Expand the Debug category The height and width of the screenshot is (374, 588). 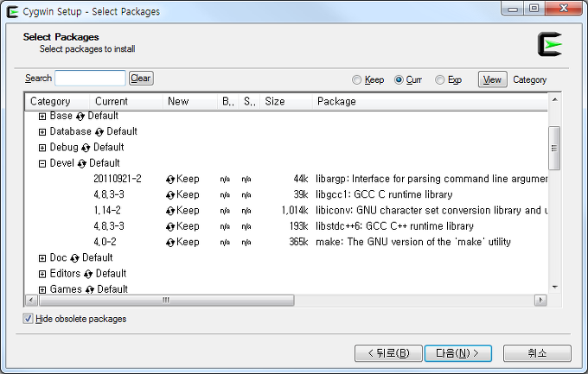(42, 148)
